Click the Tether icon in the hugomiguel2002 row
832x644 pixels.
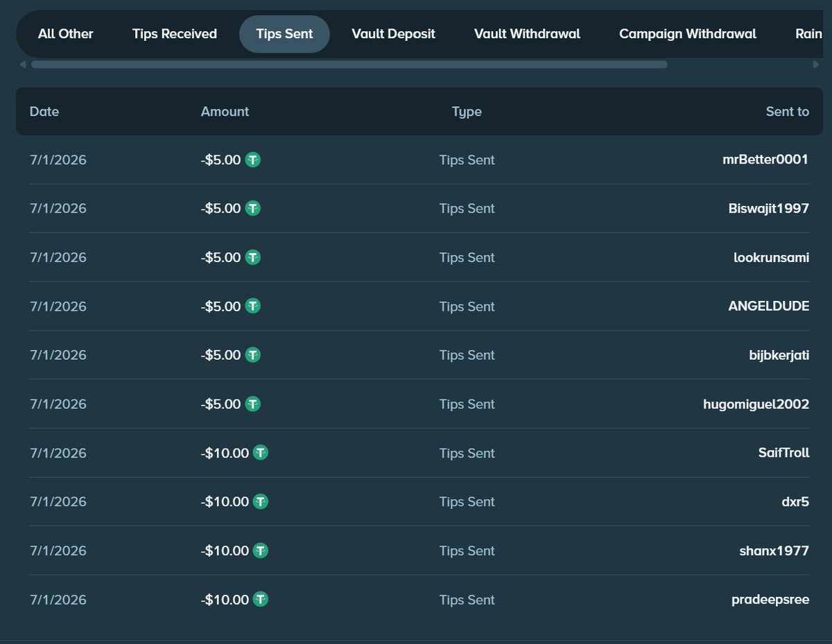[253, 403]
